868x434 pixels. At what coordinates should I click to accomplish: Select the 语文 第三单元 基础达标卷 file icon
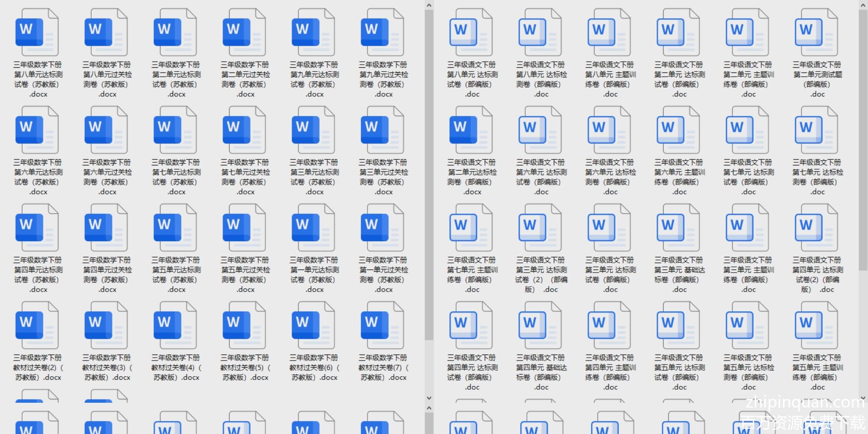click(x=678, y=227)
